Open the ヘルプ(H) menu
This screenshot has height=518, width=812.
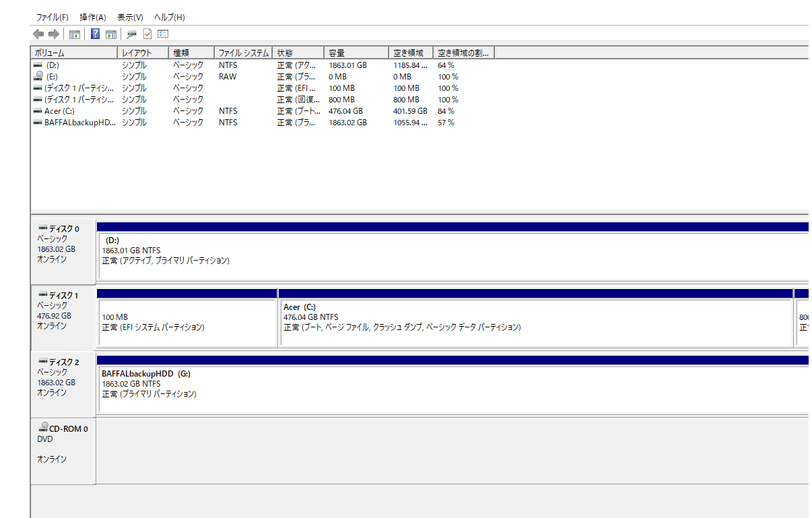(x=170, y=17)
